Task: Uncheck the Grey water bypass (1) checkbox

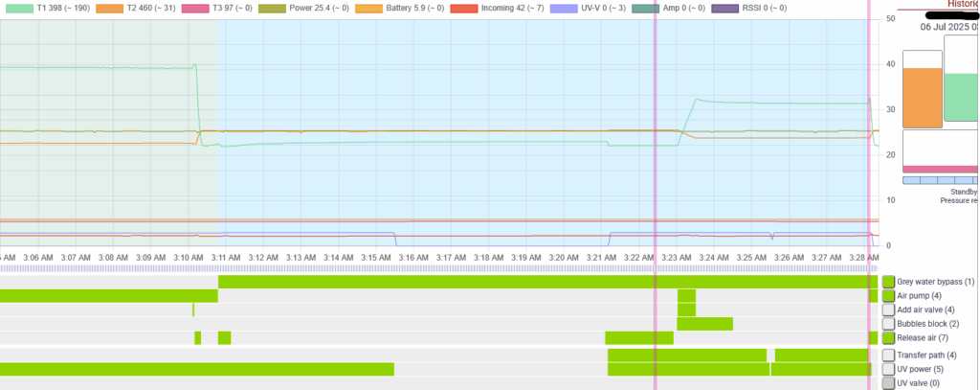Action: pyautogui.click(x=888, y=282)
